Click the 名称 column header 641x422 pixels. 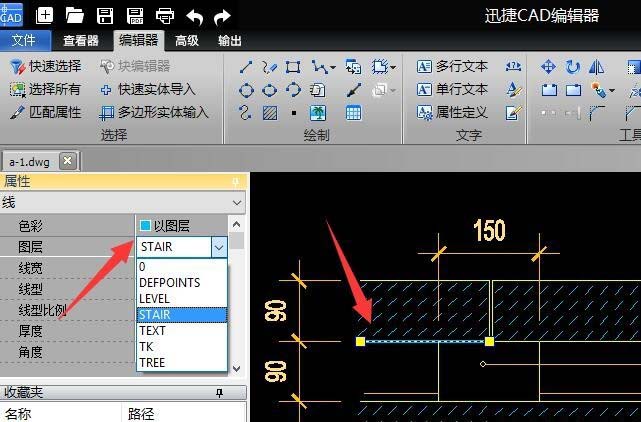pos(61,413)
